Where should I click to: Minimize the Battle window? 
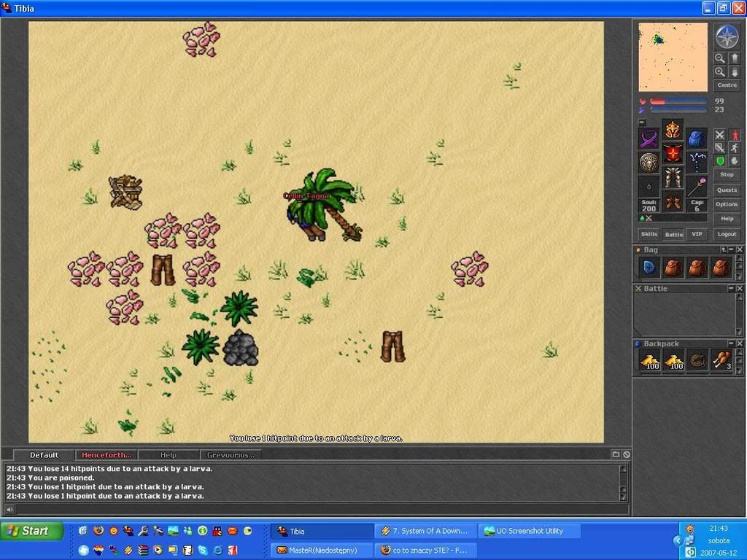731,289
